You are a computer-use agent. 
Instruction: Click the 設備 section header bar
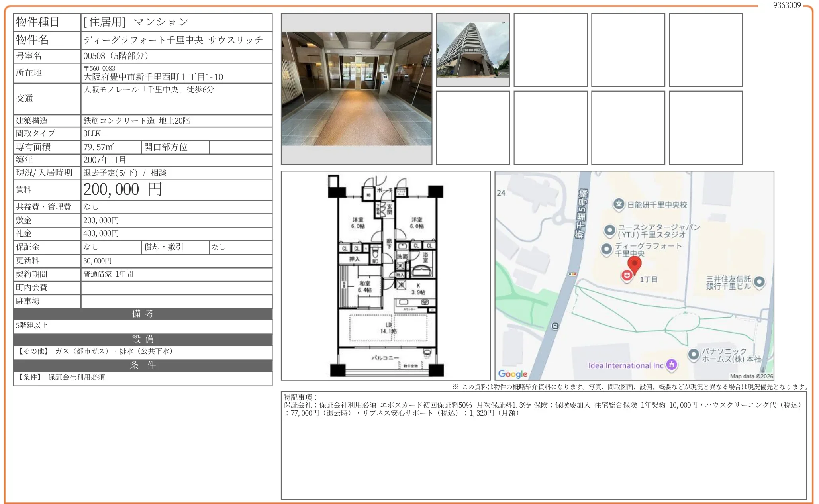(143, 339)
